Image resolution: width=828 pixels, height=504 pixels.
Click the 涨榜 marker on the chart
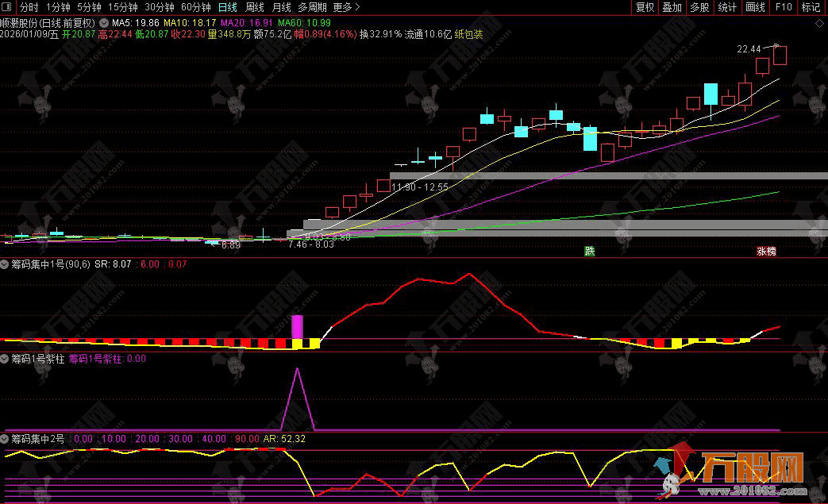pyautogui.click(x=766, y=252)
